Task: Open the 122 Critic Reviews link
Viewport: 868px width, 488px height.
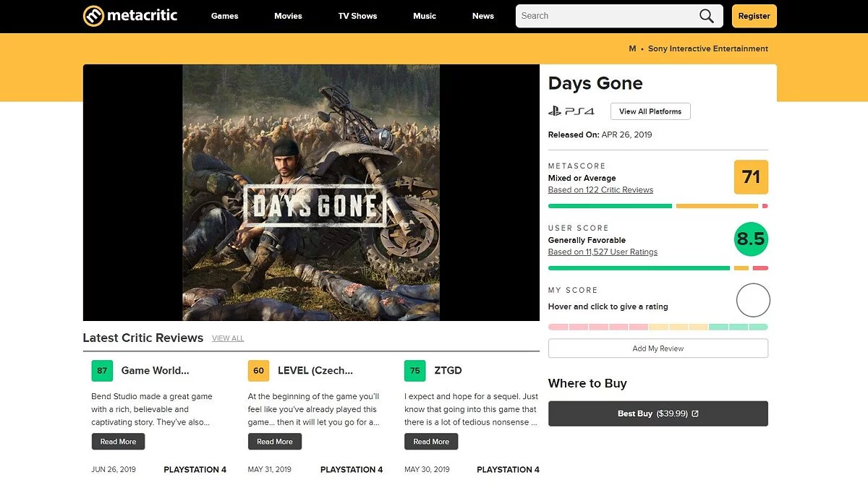Action: coord(600,190)
